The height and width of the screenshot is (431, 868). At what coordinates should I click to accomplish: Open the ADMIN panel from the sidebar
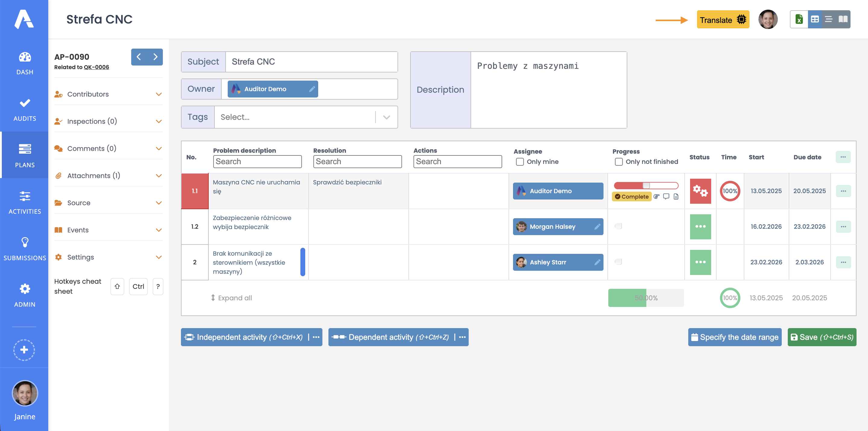pyautogui.click(x=24, y=295)
